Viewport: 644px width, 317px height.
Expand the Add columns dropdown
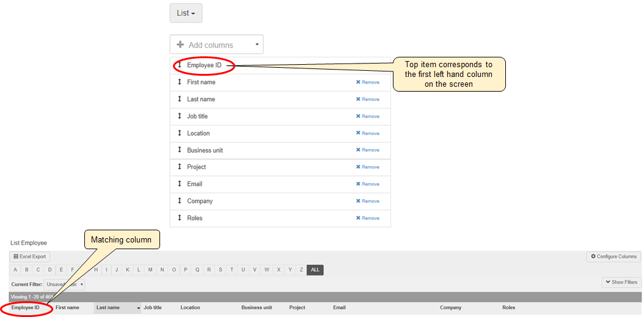(x=216, y=45)
